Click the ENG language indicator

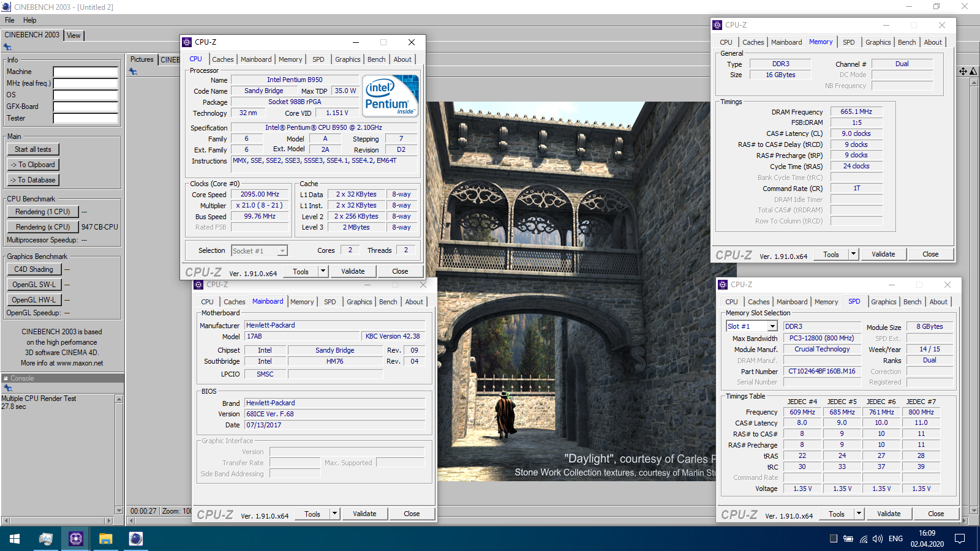[895, 539]
